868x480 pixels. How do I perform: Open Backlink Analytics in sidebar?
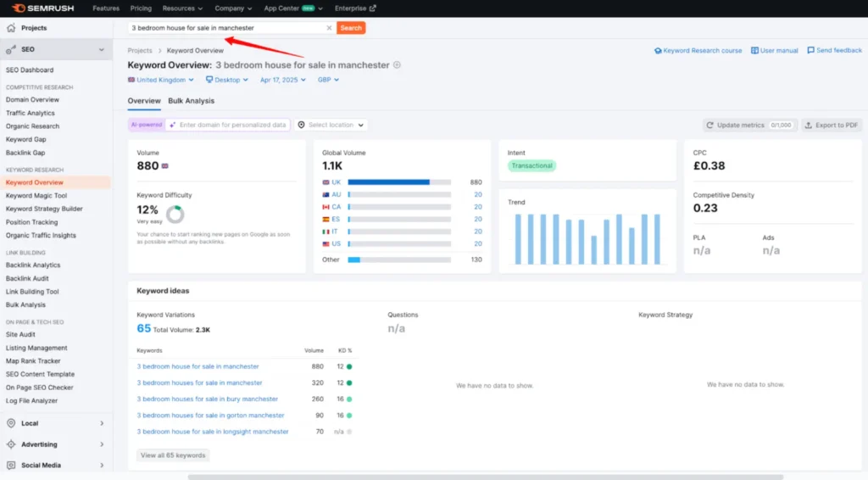(x=33, y=265)
